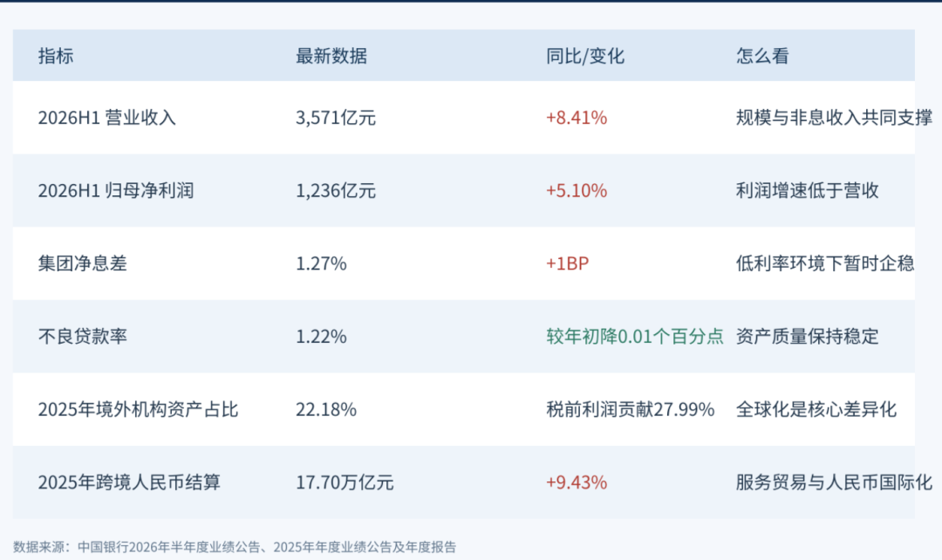Click the 全球化是核心差异化 comment cell
This screenshot has height=560, width=942.
tap(816, 409)
